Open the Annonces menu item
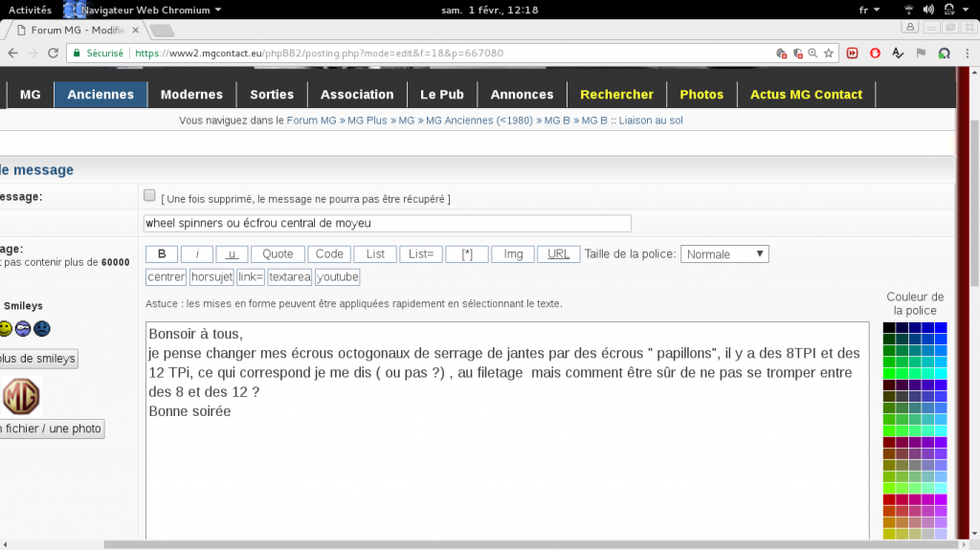 click(522, 95)
